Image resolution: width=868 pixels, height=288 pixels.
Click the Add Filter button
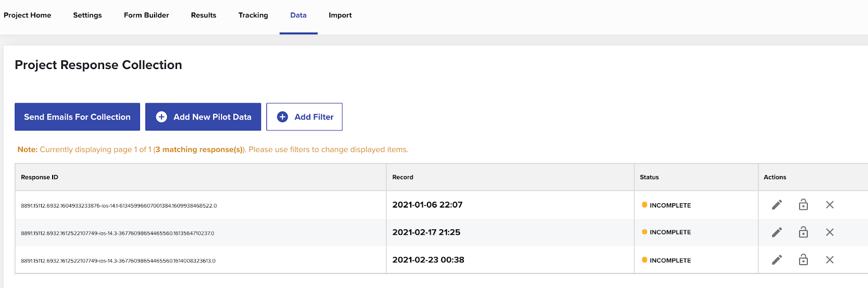click(304, 117)
